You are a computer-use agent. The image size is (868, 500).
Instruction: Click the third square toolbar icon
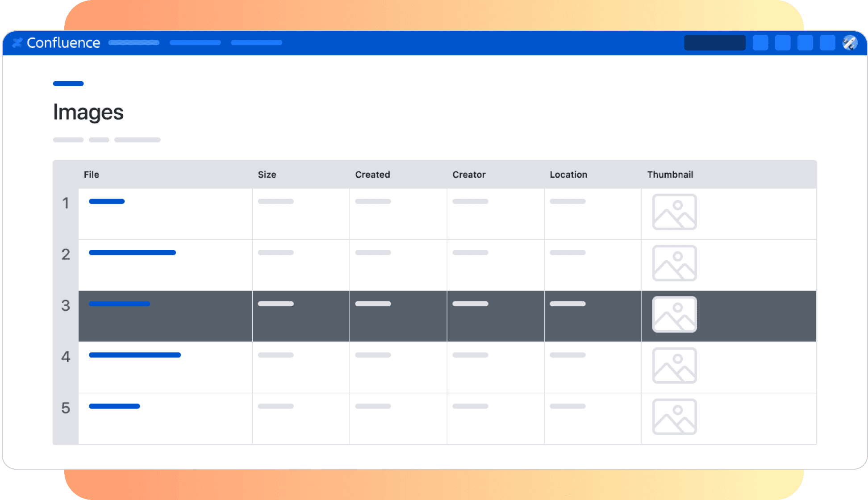click(805, 42)
